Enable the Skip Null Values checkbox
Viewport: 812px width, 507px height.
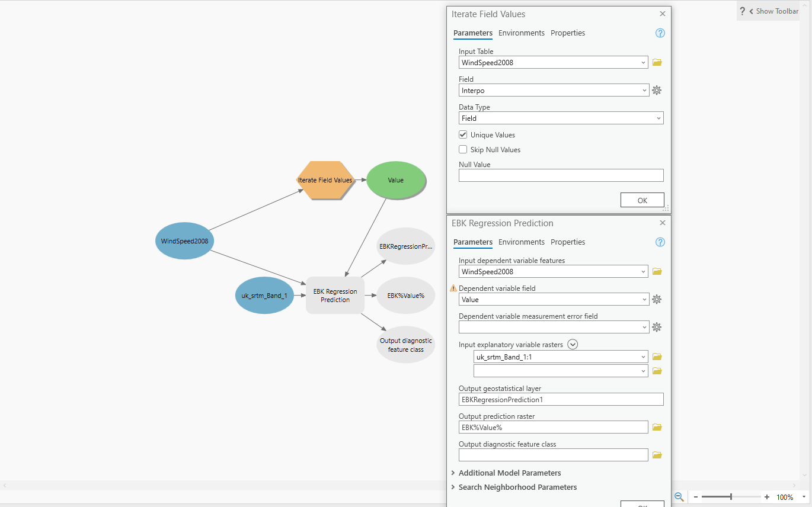coord(463,150)
